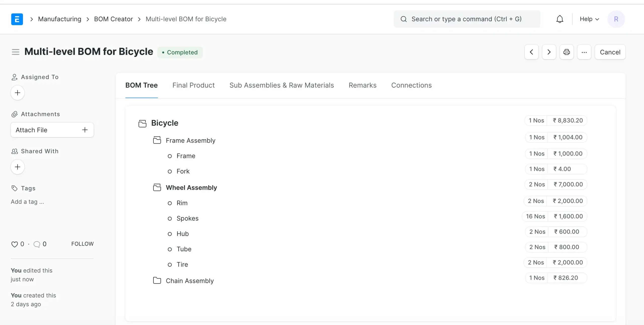Click Tube amount ₹ 800.00
The height and width of the screenshot is (325, 644).
pos(567,247)
